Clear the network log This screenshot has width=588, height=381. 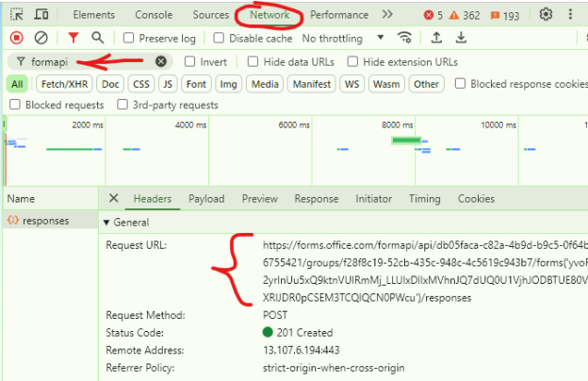pyautogui.click(x=41, y=38)
